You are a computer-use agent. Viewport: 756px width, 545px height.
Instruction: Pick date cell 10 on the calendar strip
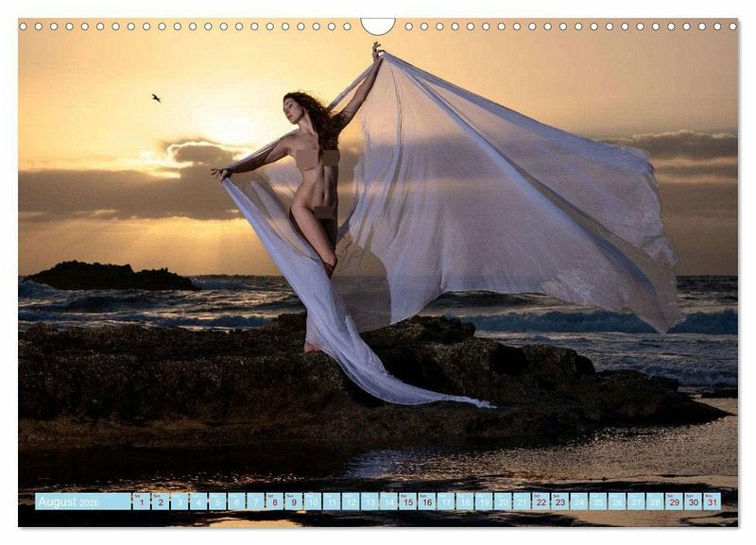click(313, 502)
